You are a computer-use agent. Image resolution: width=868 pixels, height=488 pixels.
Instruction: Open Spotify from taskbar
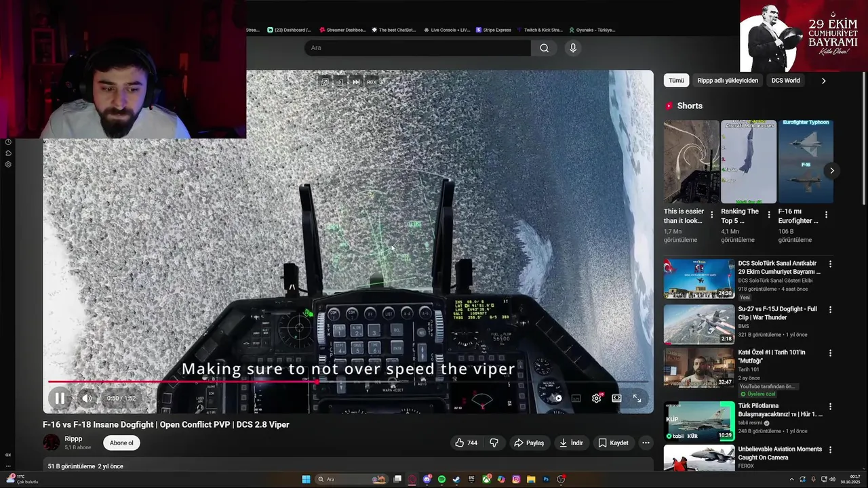point(441,479)
